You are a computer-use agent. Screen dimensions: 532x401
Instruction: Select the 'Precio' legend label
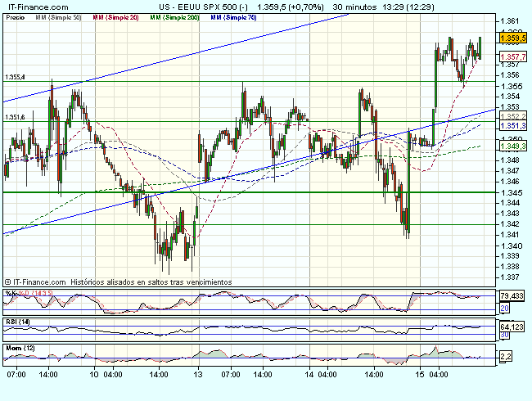click(15, 18)
